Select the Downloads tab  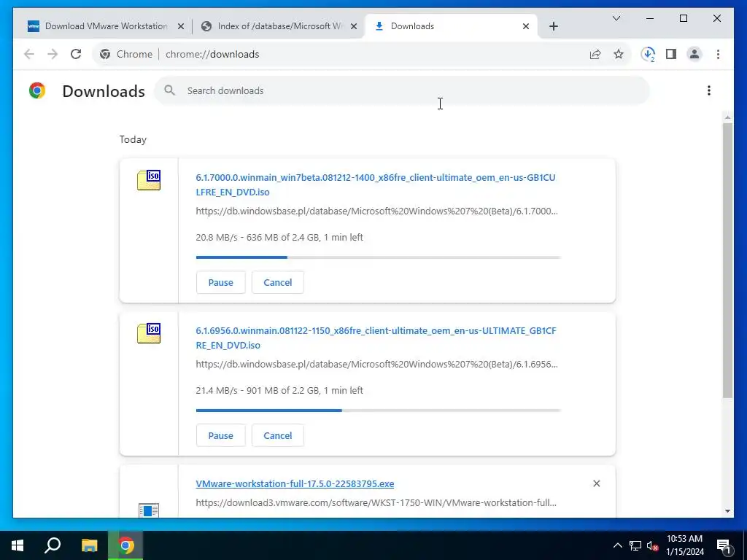point(451,26)
